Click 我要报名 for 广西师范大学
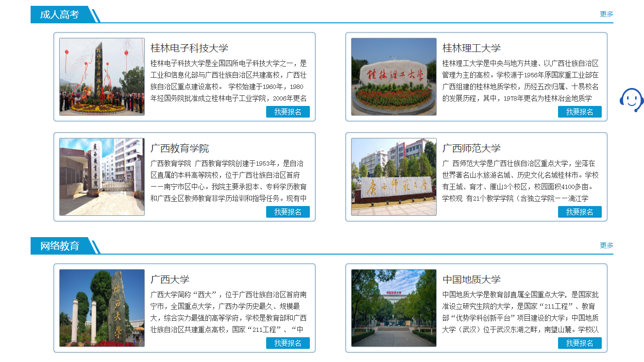644x362 pixels. point(580,212)
